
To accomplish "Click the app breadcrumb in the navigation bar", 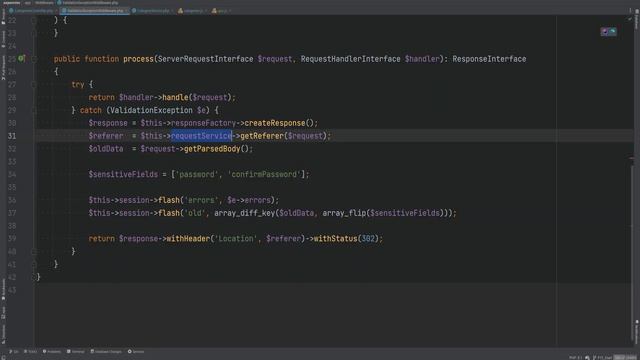I will point(27,2).
